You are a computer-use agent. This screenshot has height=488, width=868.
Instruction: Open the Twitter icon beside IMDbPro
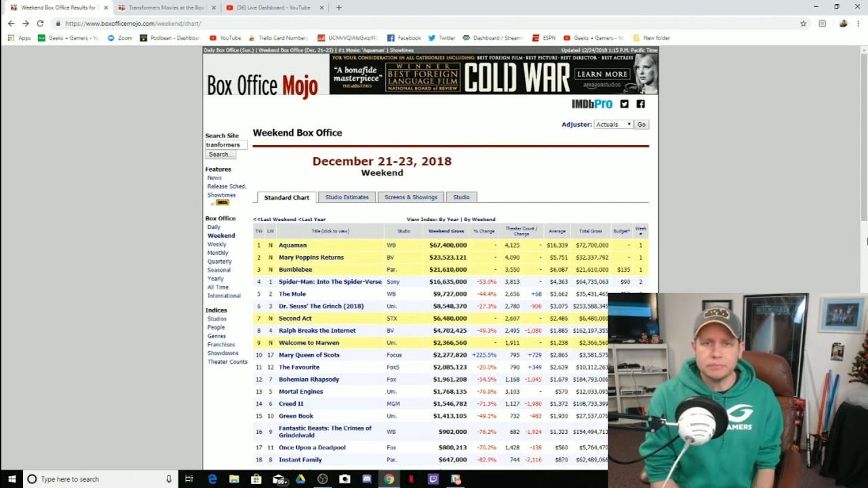pos(625,104)
